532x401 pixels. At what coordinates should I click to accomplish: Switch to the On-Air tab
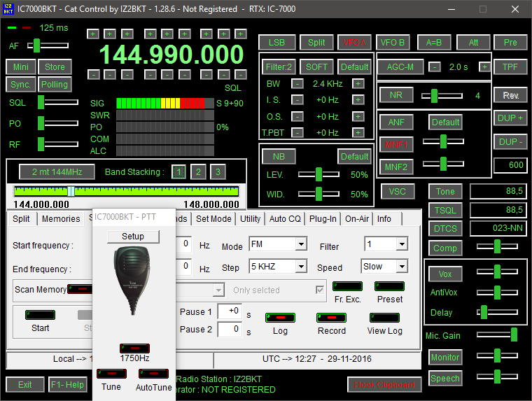coord(357,219)
